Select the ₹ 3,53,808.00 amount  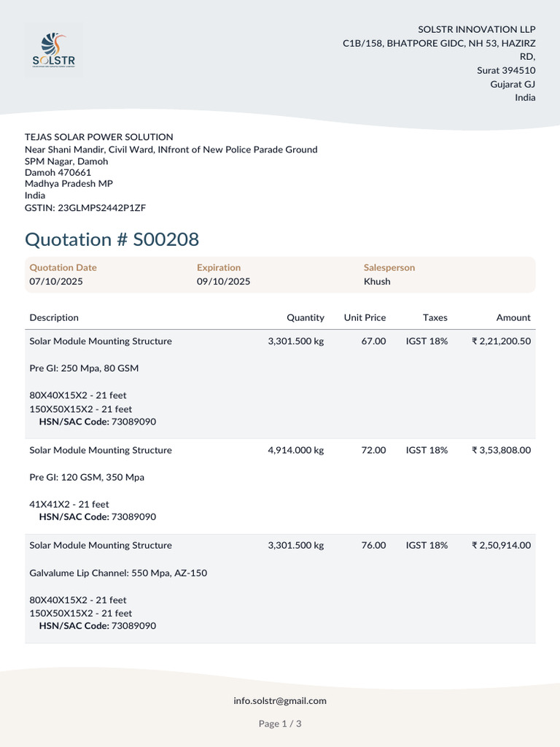[x=501, y=449]
